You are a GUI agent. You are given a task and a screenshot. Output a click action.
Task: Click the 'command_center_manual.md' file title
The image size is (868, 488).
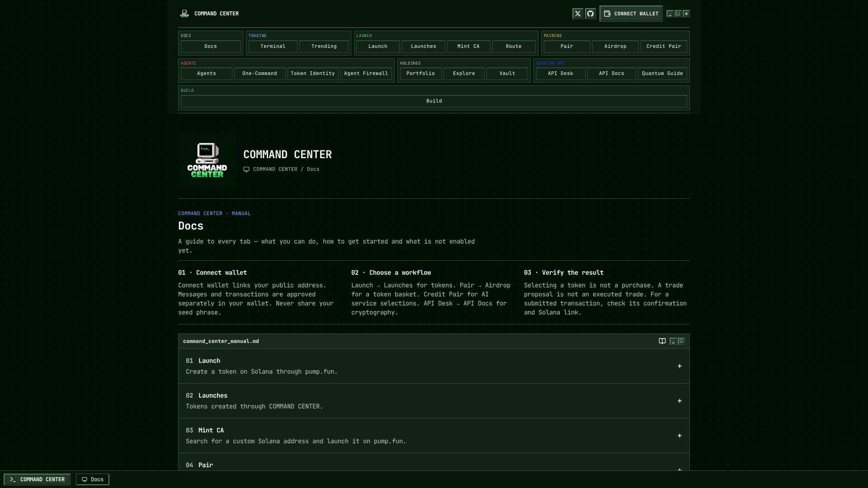coord(221,341)
